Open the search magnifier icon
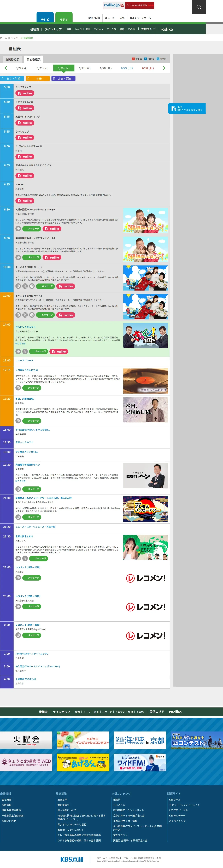Viewport: 223px width, 868px height. coord(199,7)
